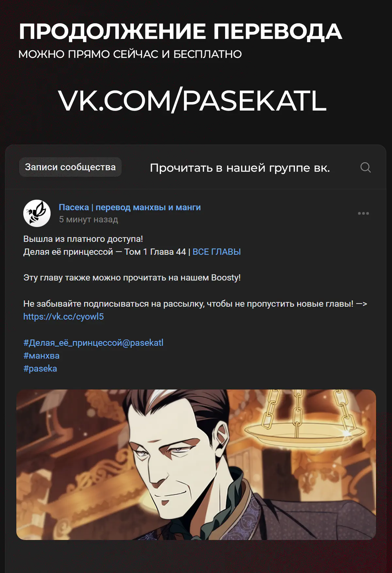The width and height of the screenshot is (392, 573).
Task: Click МОЖНО ПРЯМО СЕЙЧАС И БЕСПЛАТНО subtitle
Action: point(130,54)
